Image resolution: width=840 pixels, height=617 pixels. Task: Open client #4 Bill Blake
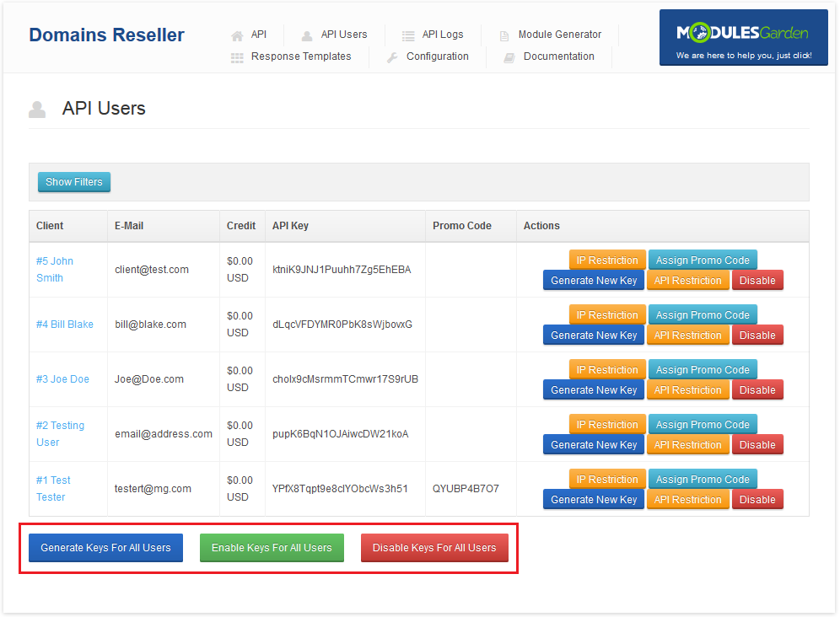click(65, 325)
